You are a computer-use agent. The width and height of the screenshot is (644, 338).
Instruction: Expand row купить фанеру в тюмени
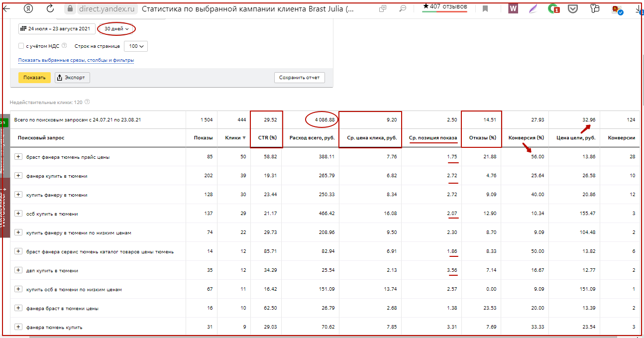pos(18,195)
